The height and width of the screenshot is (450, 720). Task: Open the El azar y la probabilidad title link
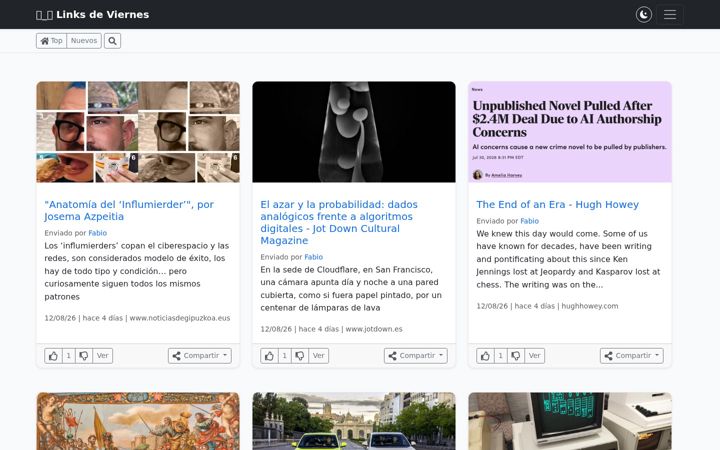339,222
